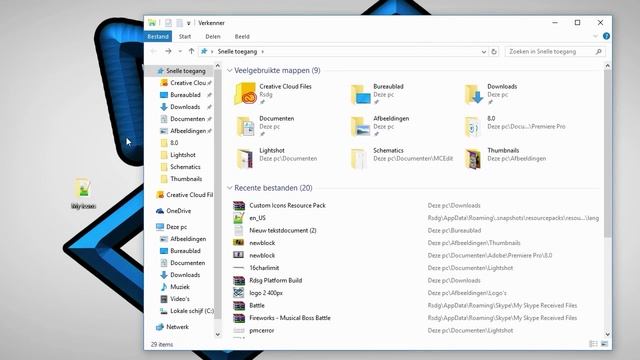Viewport: 640px width, 360px height.
Task: Switch to the Start ribbon tab
Action: tap(185, 36)
